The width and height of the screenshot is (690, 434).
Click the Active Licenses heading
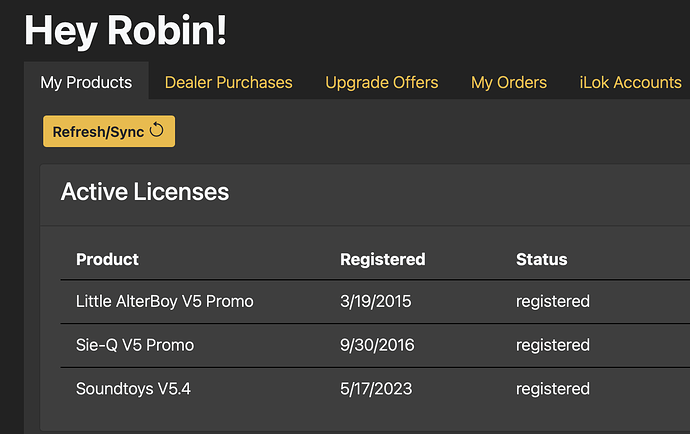pos(145,192)
